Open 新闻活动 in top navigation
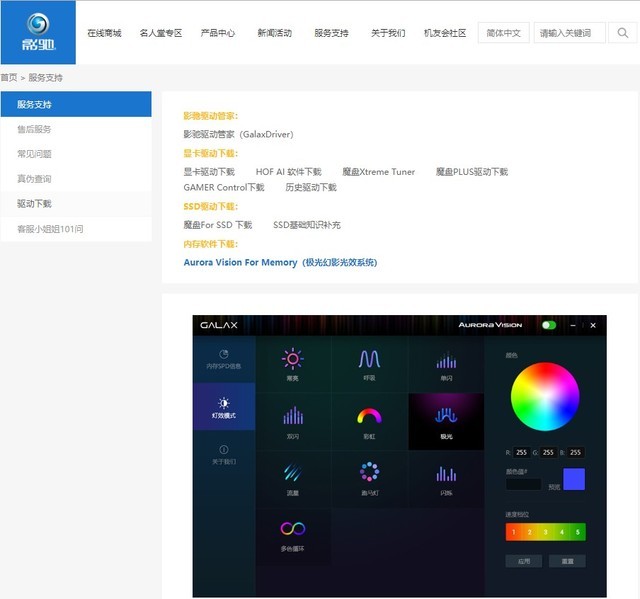The width and height of the screenshot is (640, 599). point(274,33)
